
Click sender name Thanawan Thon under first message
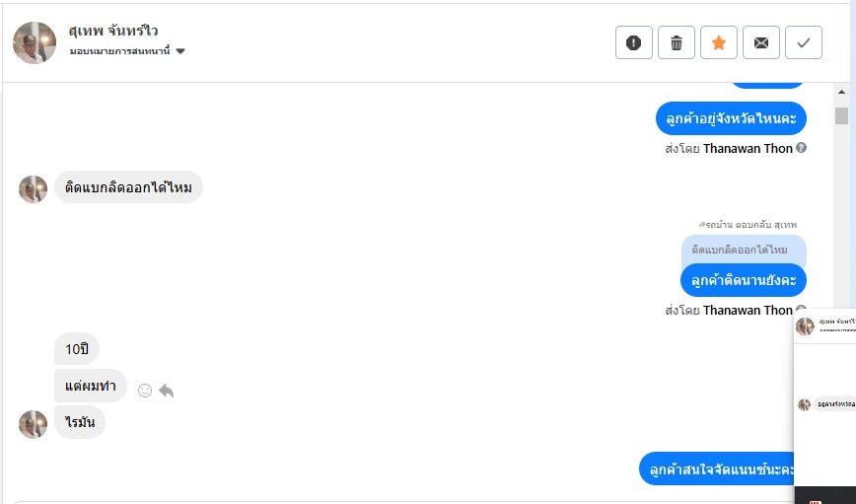click(x=748, y=148)
